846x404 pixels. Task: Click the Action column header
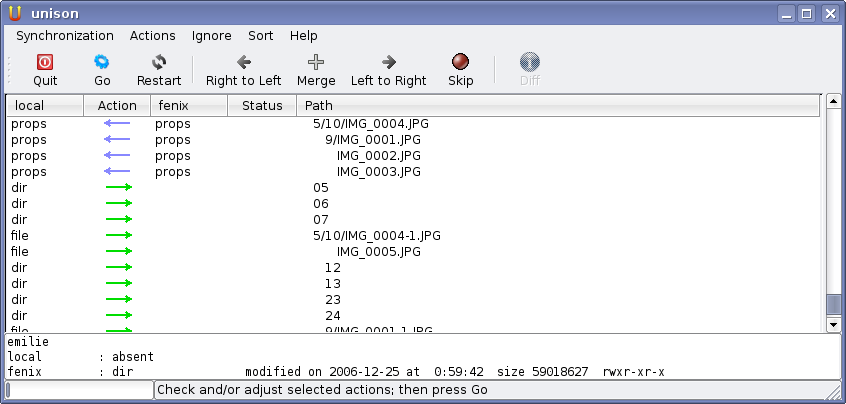(x=117, y=106)
